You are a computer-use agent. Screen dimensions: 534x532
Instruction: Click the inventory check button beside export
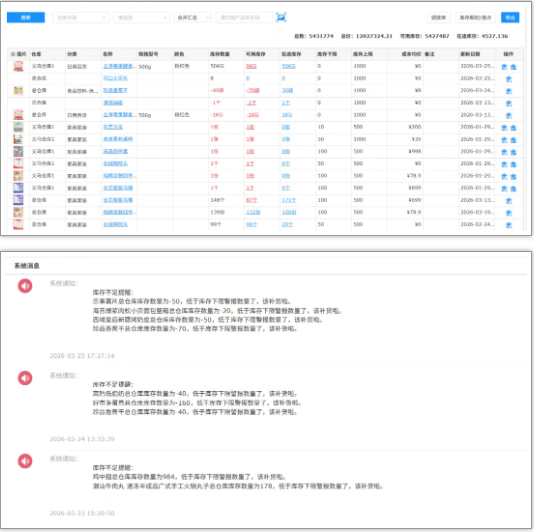click(475, 17)
